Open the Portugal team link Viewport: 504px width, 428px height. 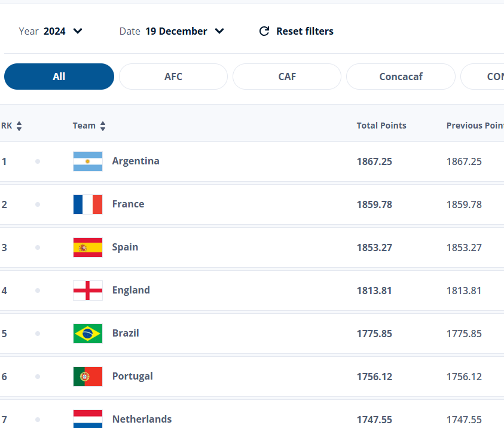click(133, 376)
